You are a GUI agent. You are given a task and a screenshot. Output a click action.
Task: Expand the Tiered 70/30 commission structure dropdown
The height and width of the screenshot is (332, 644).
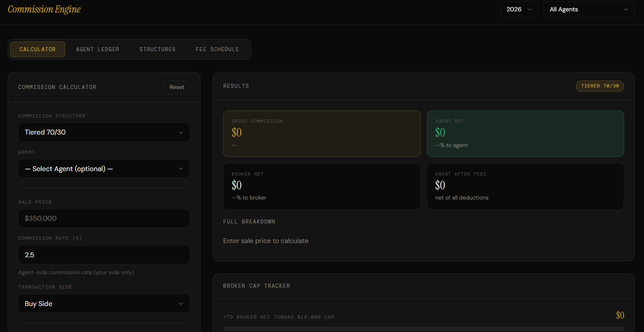pos(104,132)
